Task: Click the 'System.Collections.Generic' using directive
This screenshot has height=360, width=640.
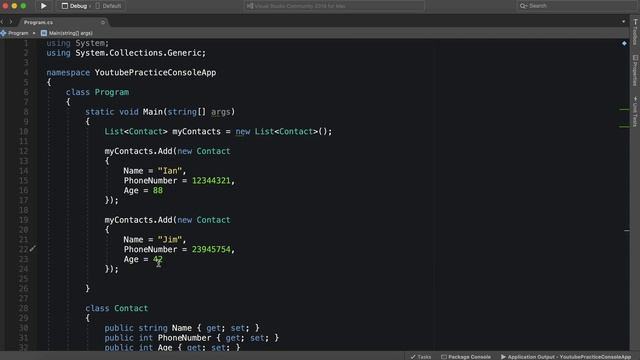Action: [126, 53]
